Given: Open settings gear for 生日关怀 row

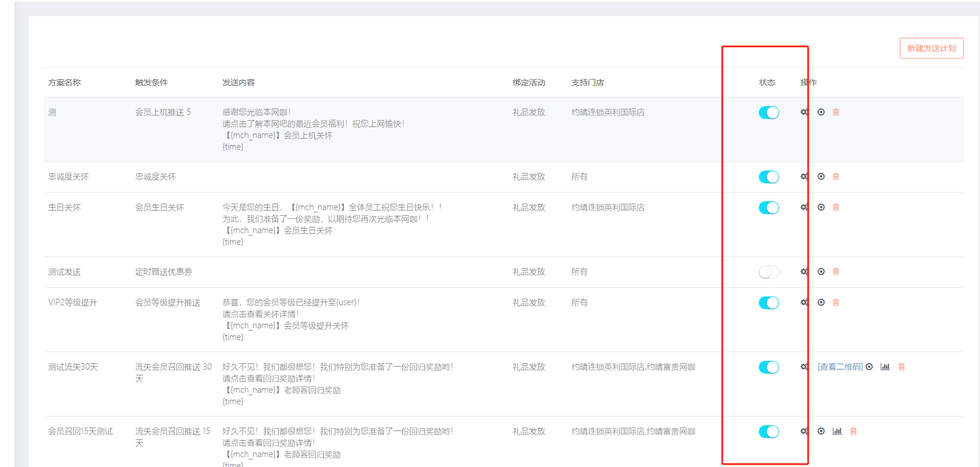Looking at the screenshot, I should pos(804,207).
